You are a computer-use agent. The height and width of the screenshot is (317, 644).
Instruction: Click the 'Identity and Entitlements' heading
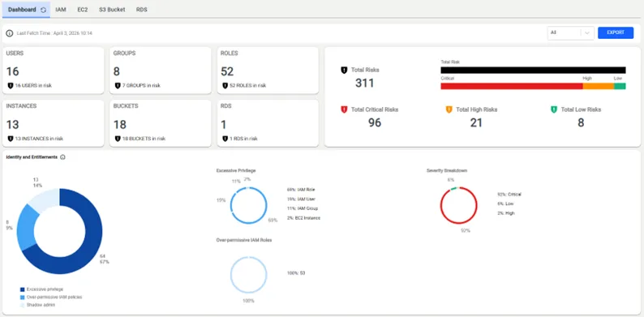tap(32, 157)
